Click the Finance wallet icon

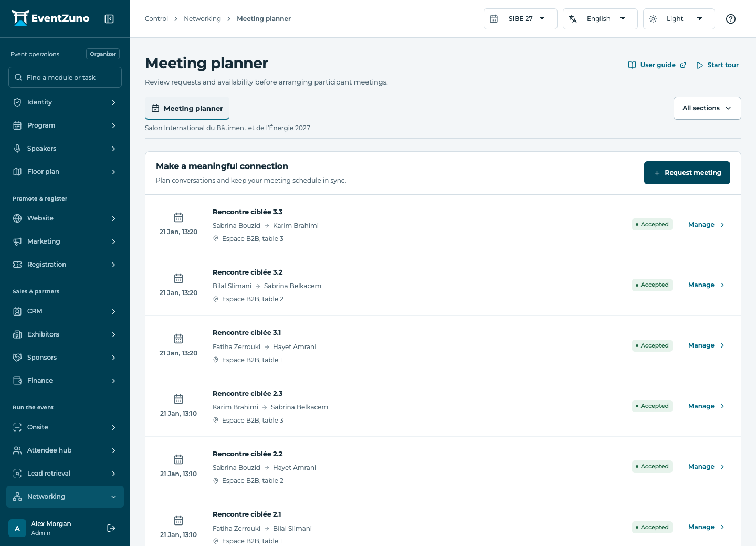(x=17, y=381)
